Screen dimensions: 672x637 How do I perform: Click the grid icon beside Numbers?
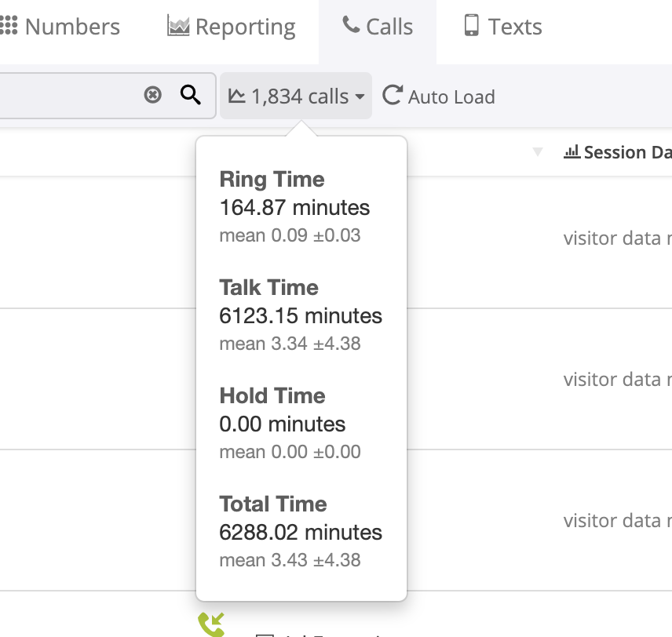point(9,26)
